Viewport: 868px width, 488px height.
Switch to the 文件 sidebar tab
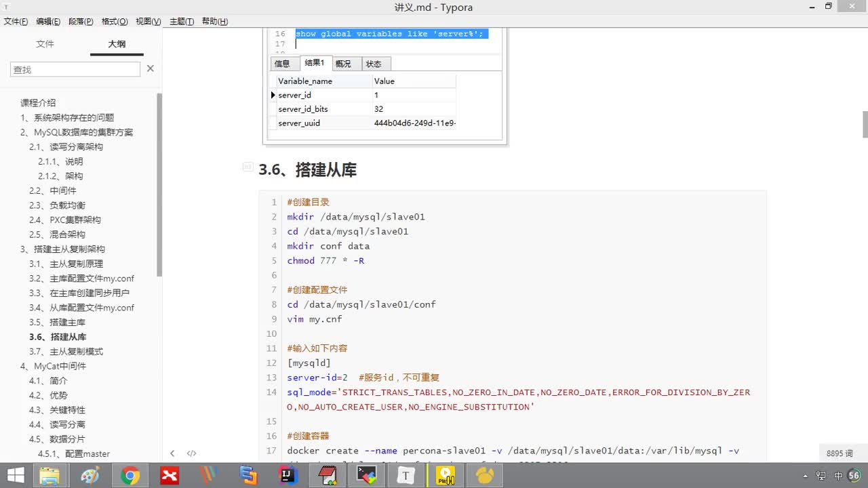coord(45,44)
